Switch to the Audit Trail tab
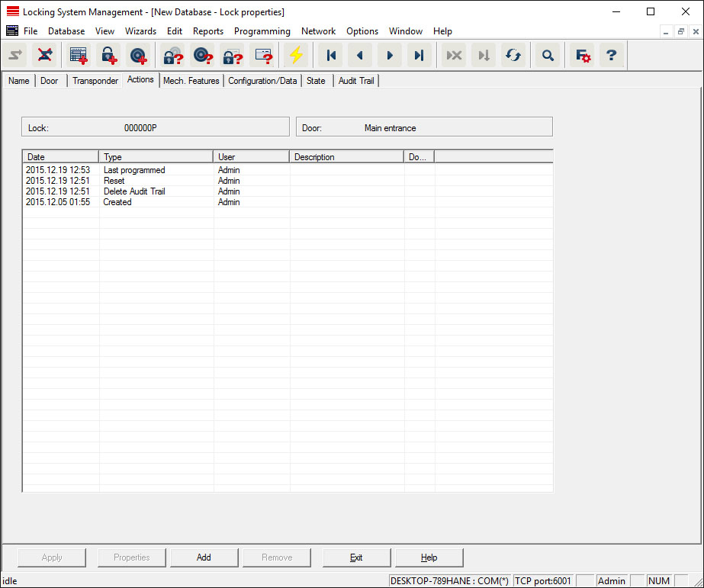704x588 pixels. 356,81
